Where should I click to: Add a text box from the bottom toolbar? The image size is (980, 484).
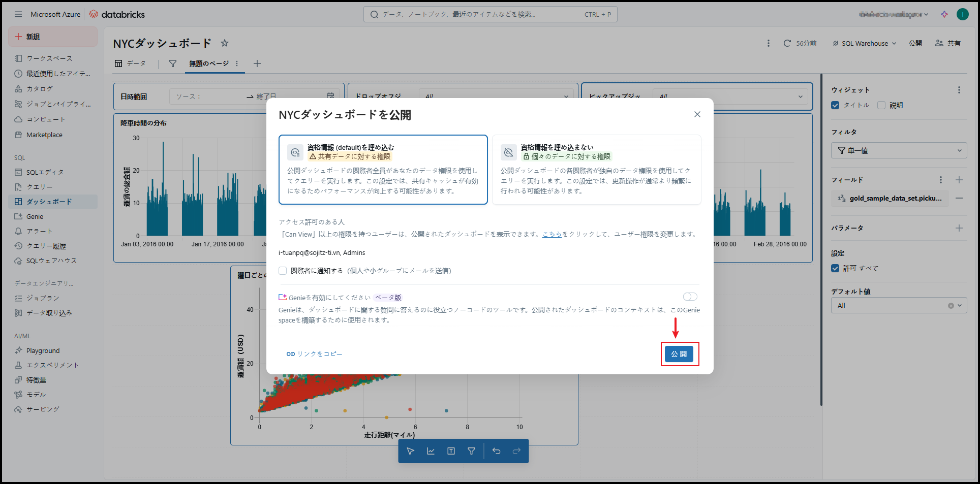[x=451, y=451]
